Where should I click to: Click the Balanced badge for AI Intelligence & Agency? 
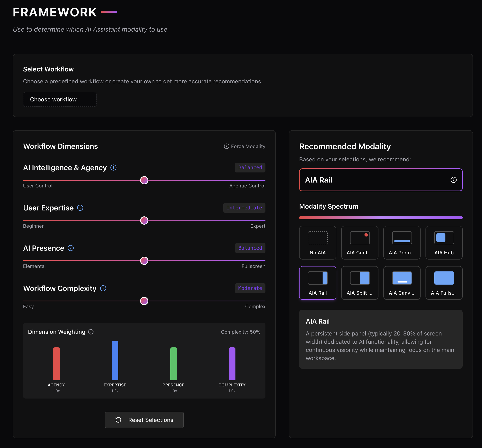point(250,167)
